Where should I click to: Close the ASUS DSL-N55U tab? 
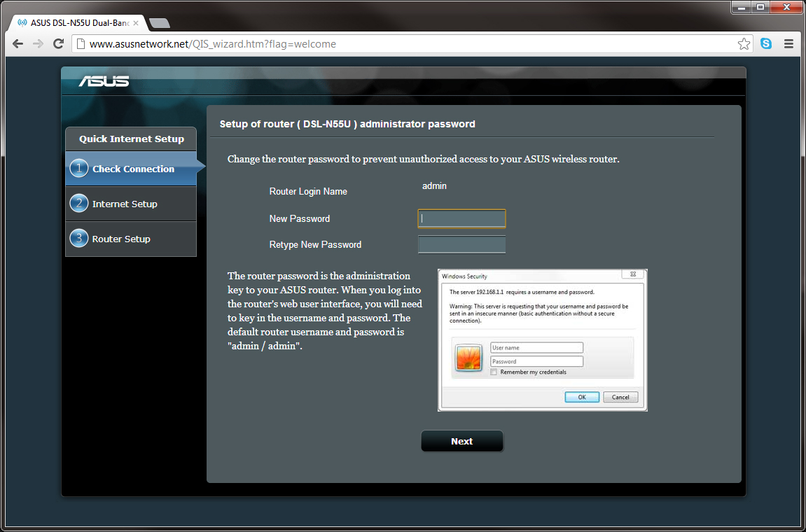tap(136, 23)
